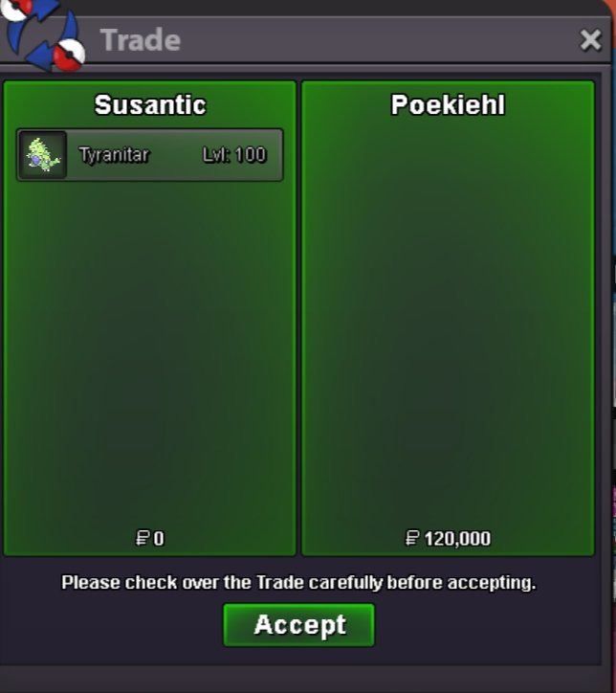Viewport: 616px width, 693px height.
Task: Click the Trade pokeball-swap icon
Action: [43, 34]
